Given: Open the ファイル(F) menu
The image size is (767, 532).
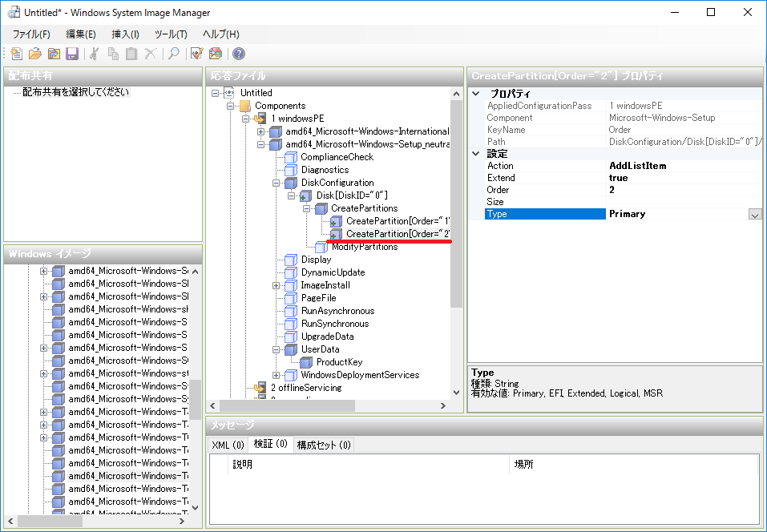Looking at the screenshot, I should [31, 34].
